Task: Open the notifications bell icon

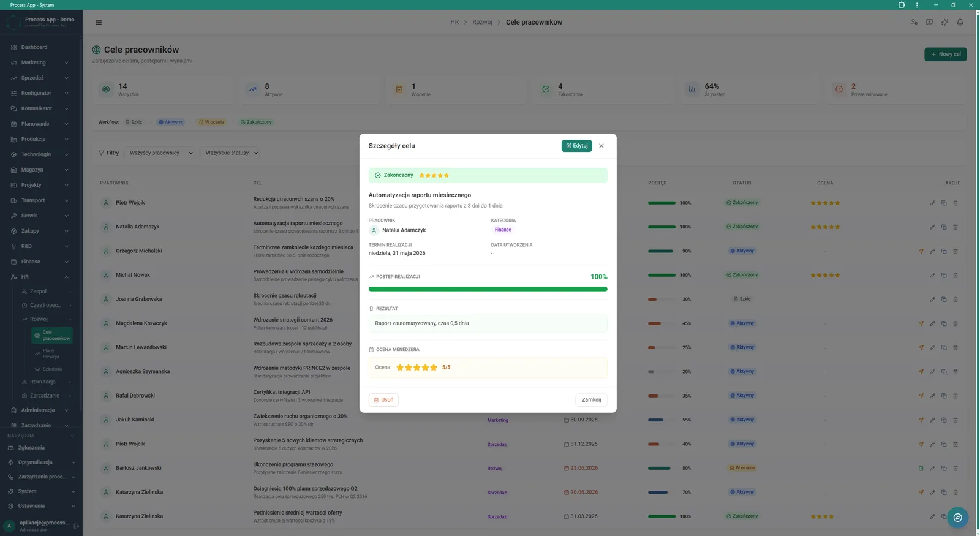Action: click(960, 22)
